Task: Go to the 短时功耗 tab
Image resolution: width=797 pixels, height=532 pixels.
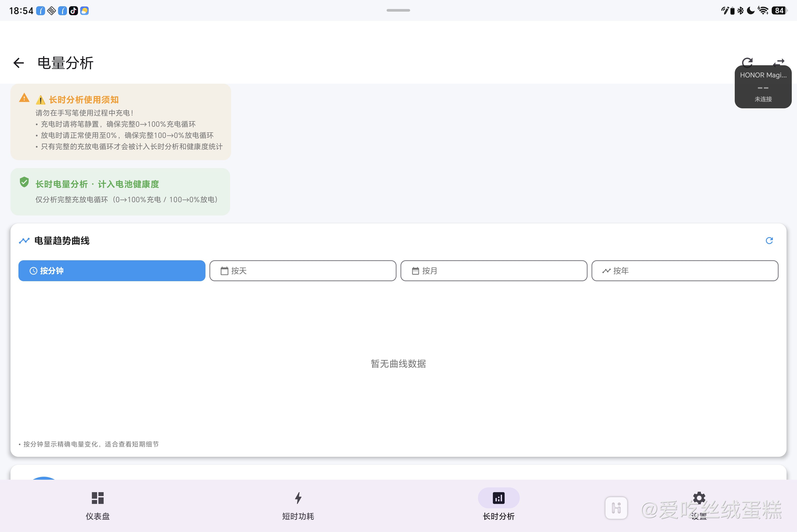Action: [x=298, y=506]
